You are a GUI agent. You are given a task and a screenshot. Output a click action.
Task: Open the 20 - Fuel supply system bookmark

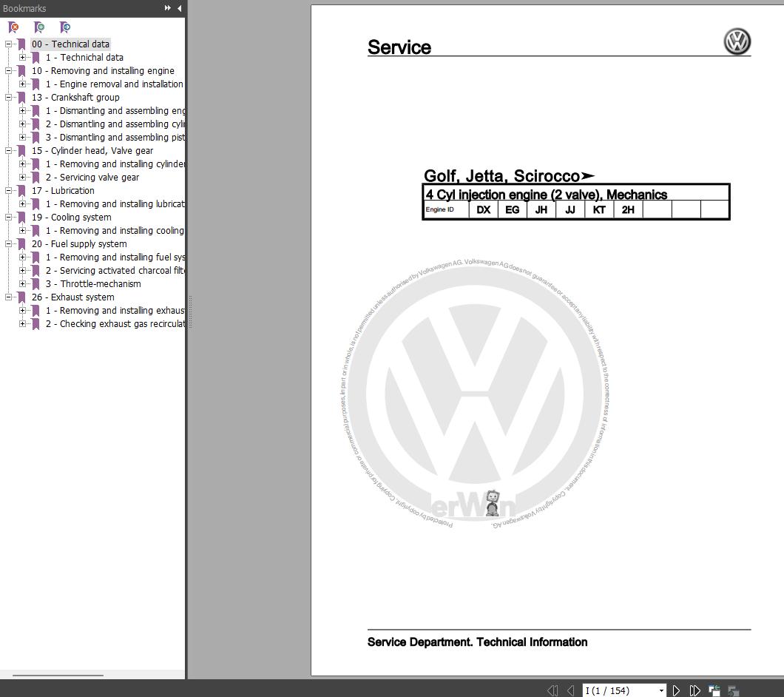(x=79, y=243)
